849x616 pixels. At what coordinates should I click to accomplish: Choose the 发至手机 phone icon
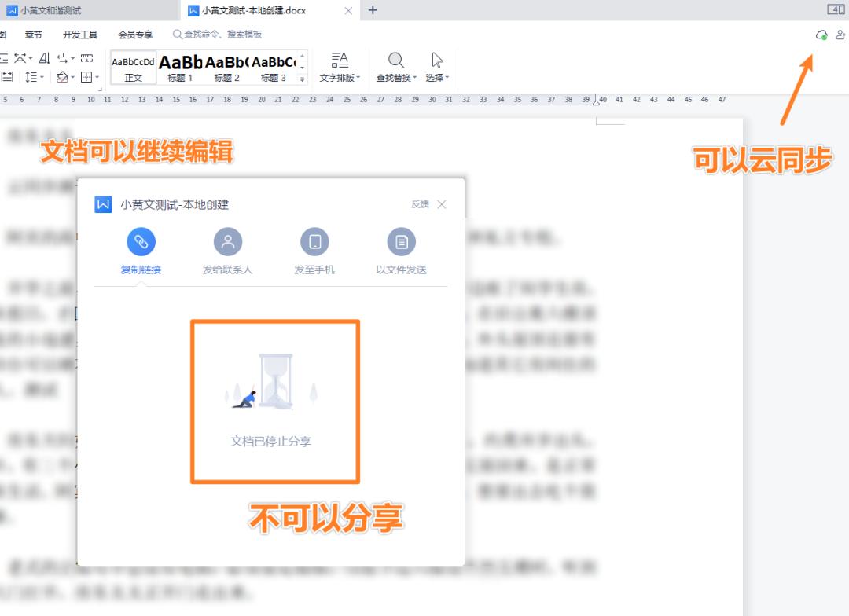click(314, 241)
